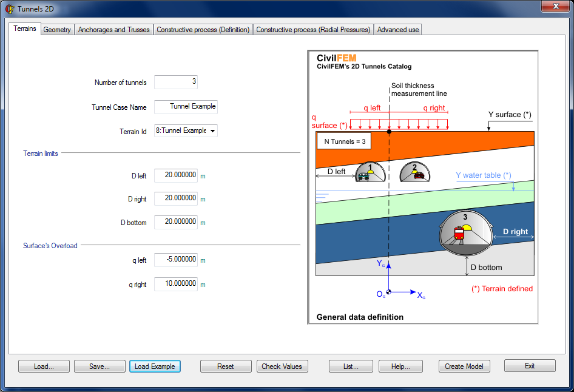Click the Create Model button
The image size is (574, 392).
point(464,366)
